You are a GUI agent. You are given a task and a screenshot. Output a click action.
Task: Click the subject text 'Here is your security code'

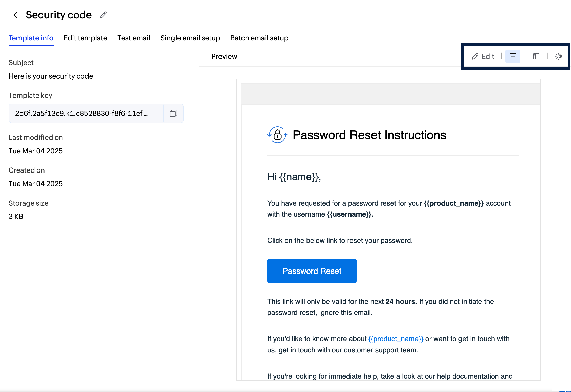pos(51,76)
